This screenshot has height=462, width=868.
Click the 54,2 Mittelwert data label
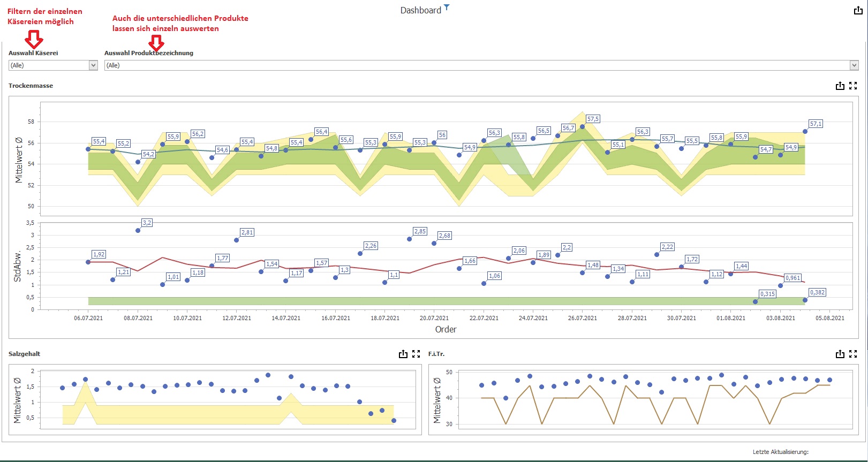148,154
